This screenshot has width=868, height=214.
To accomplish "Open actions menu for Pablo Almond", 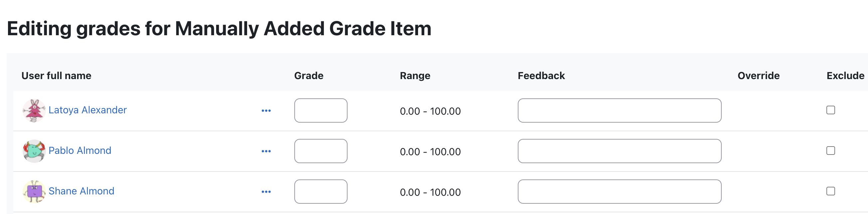I will point(266,152).
